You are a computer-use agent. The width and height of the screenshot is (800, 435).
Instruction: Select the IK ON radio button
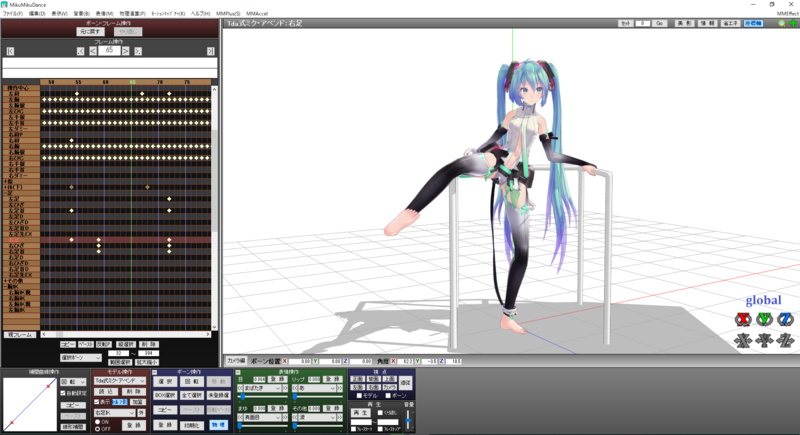coord(97,422)
